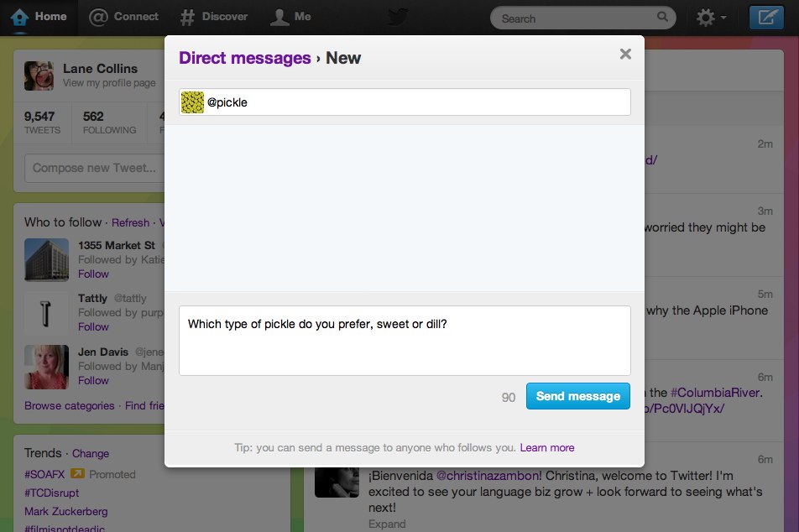The width and height of the screenshot is (799, 532).
Task: Click Lane Collins profile avatar
Action: click(x=39, y=76)
